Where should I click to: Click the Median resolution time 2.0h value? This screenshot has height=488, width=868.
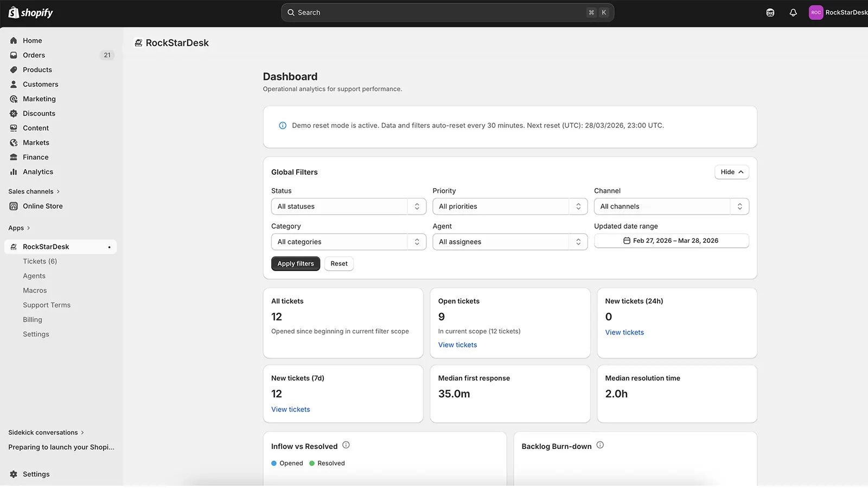[x=616, y=394]
